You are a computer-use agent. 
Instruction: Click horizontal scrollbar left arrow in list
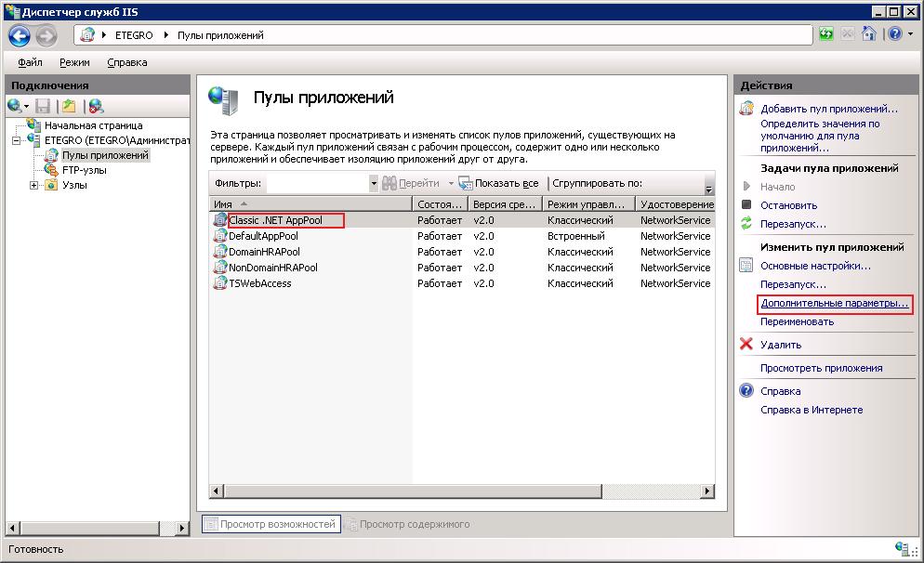(217, 491)
